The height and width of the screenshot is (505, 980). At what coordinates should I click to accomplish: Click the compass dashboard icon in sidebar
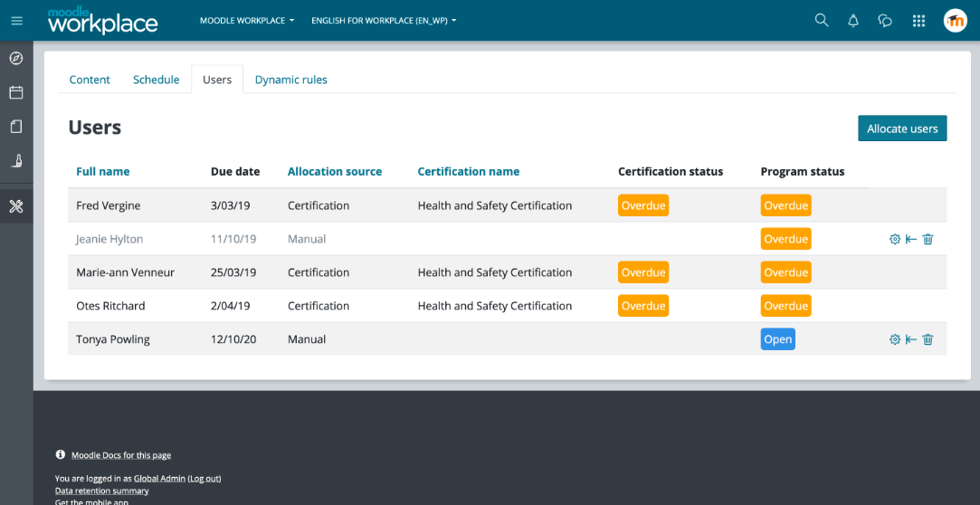(x=16, y=59)
